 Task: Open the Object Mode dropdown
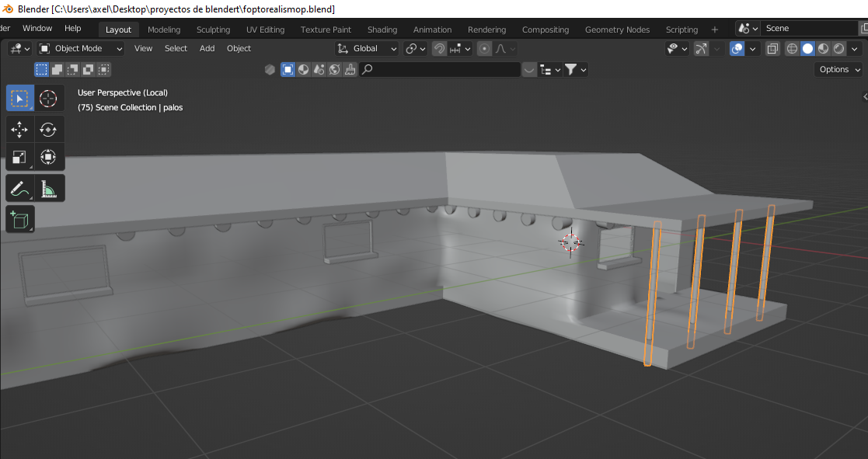(x=81, y=49)
